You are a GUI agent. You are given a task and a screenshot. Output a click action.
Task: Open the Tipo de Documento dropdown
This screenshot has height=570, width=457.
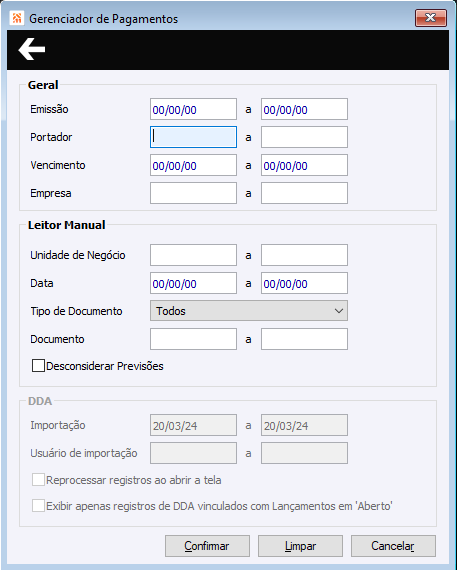tap(249, 311)
